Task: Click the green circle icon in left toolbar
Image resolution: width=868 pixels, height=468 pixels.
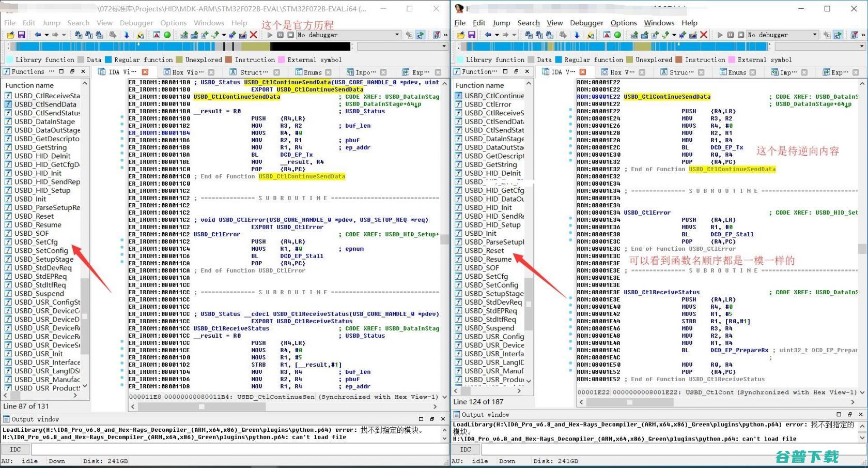Action: (x=167, y=35)
